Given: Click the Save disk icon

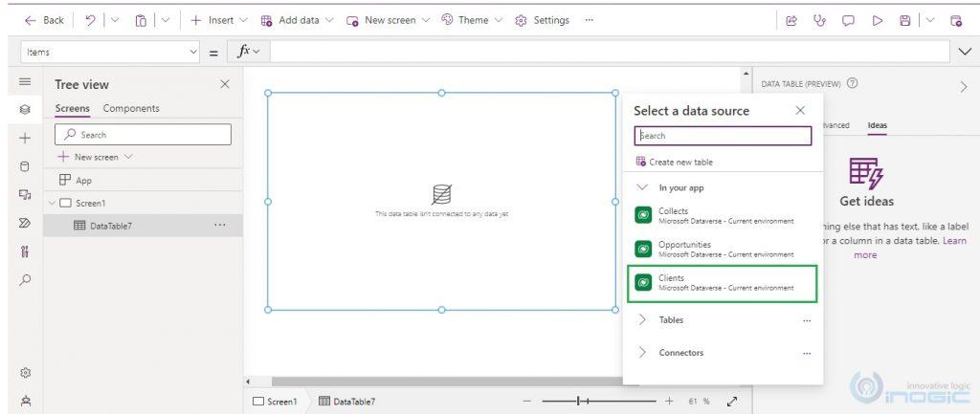Looking at the screenshot, I should 905,21.
